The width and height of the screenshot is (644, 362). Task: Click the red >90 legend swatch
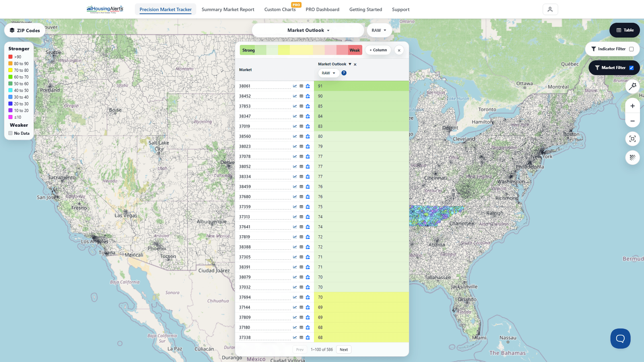coord(10,57)
